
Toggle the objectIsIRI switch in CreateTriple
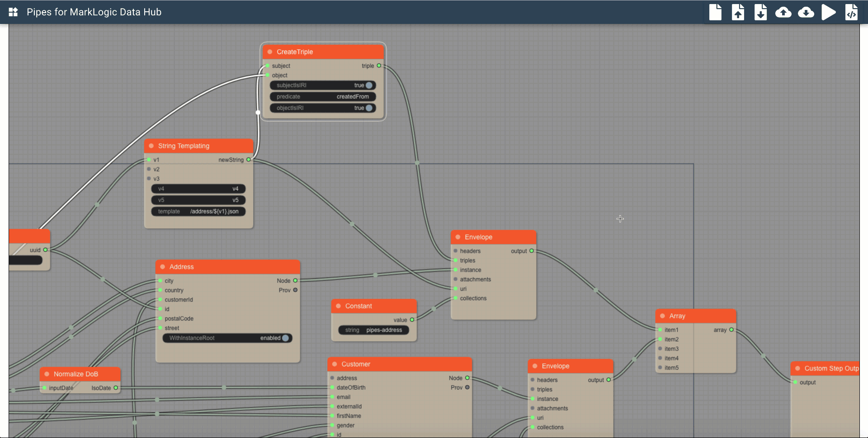click(369, 108)
